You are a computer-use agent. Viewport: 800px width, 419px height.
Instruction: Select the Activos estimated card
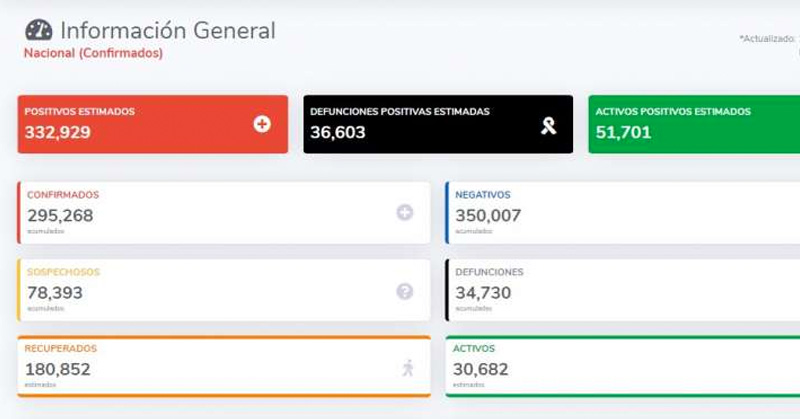[x=622, y=367]
